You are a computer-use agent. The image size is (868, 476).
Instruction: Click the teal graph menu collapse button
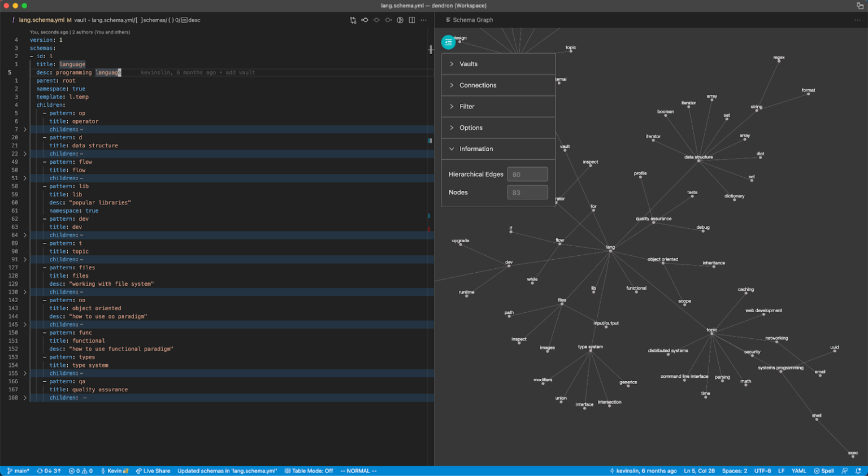[448, 42]
